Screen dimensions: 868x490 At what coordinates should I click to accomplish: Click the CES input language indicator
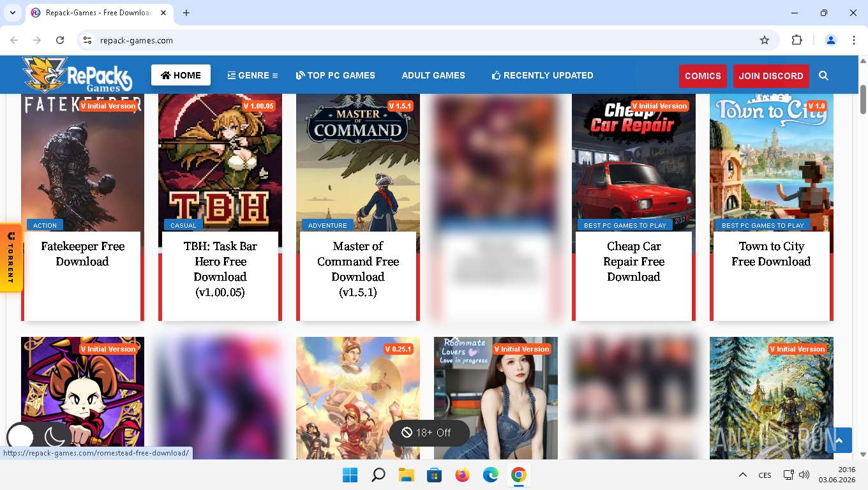click(765, 475)
